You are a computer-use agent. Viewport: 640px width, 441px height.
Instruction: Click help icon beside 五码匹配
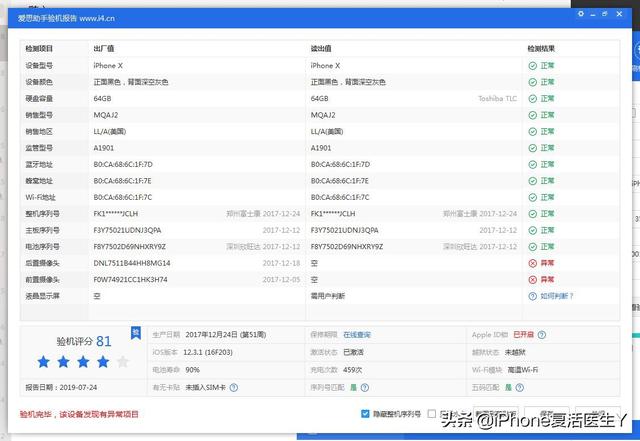[x=520, y=388]
